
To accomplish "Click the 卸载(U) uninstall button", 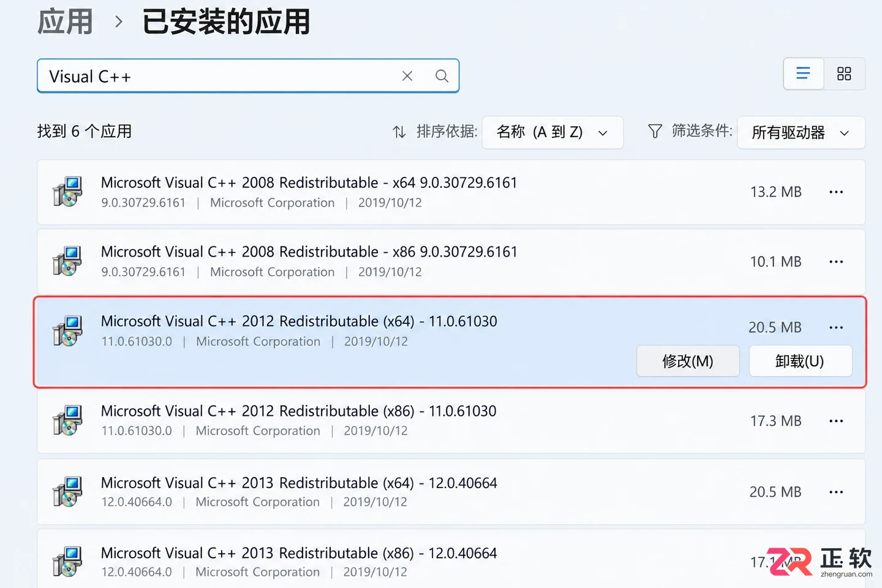I will point(800,361).
